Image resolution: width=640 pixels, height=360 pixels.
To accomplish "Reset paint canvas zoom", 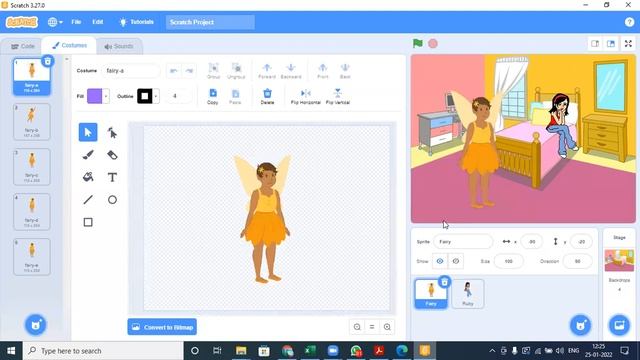I will tap(372, 327).
